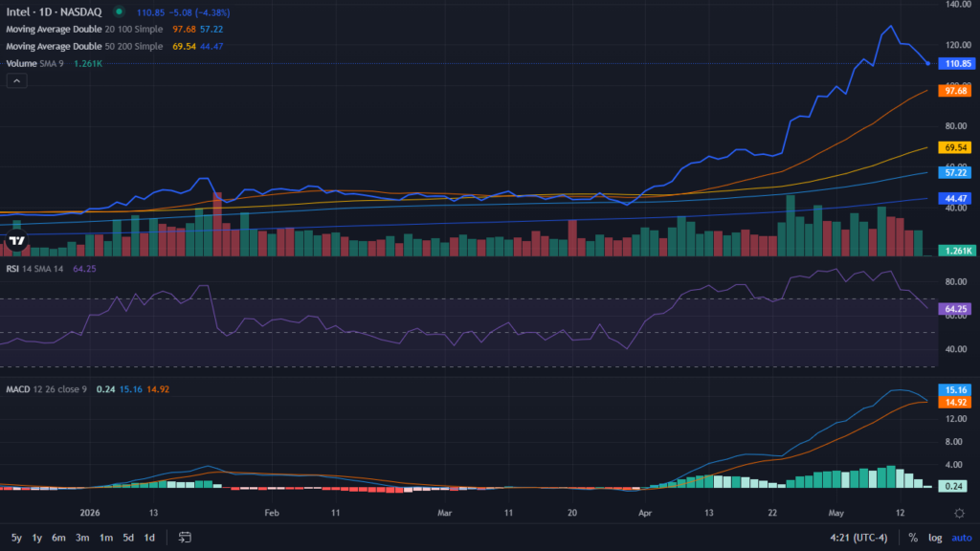
Task: Click the 2026 label on time axis
Action: (x=90, y=513)
